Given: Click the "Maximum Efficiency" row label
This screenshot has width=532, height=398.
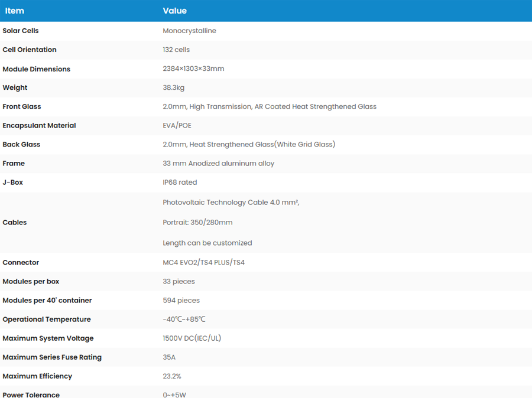Looking at the screenshot, I should [37, 376].
